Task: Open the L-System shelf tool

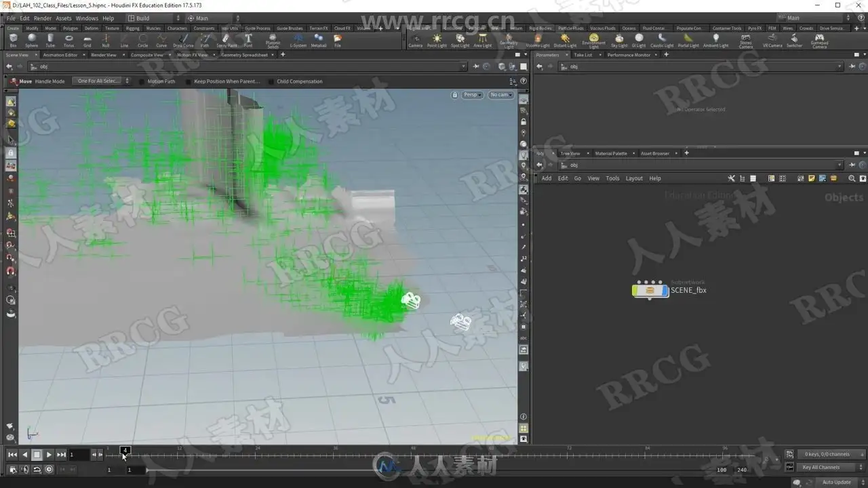Action: [x=298, y=41]
